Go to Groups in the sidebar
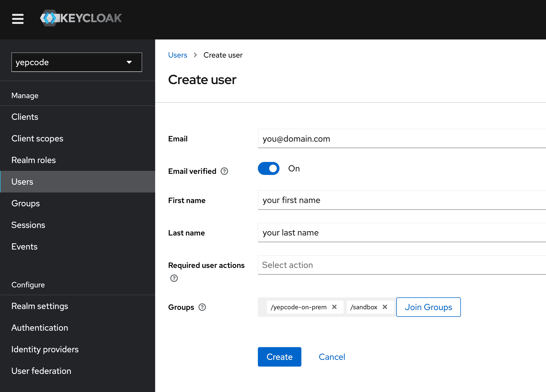The image size is (546, 392). point(26,203)
